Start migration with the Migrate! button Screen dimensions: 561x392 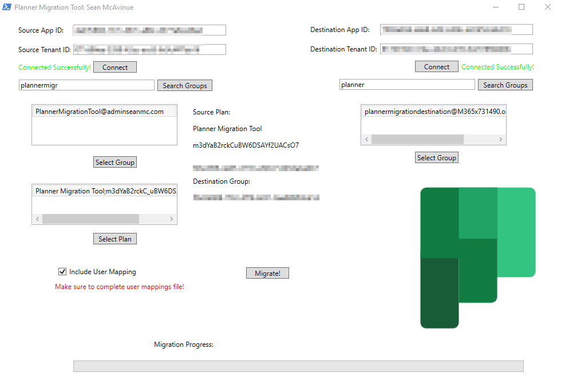[x=267, y=273]
